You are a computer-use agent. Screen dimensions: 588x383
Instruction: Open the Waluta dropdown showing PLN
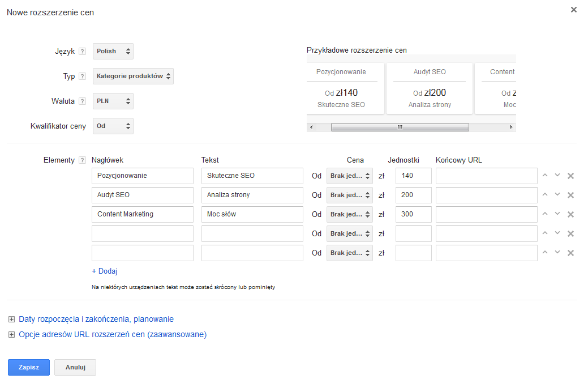point(113,101)
